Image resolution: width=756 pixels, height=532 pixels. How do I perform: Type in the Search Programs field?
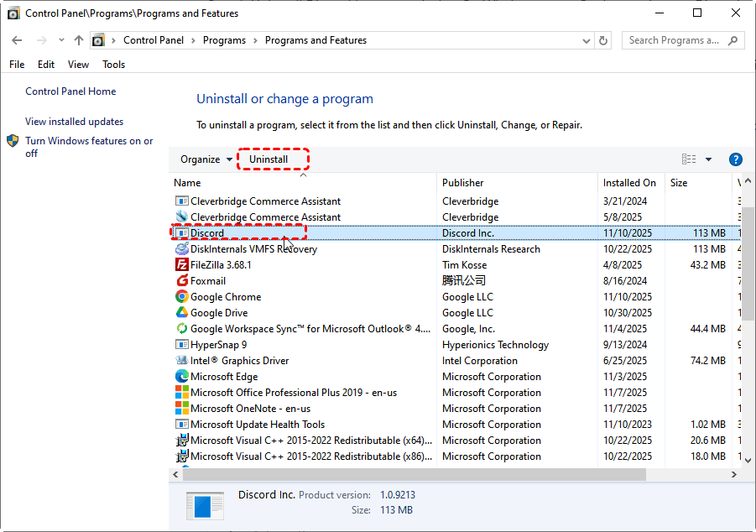click(675, 40)
